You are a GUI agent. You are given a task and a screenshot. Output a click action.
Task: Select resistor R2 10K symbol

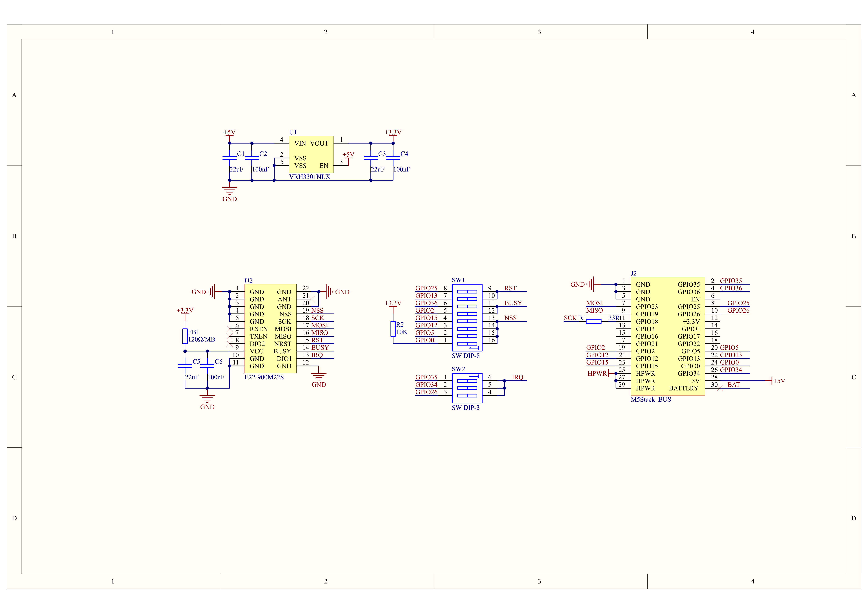pos(393,329)
